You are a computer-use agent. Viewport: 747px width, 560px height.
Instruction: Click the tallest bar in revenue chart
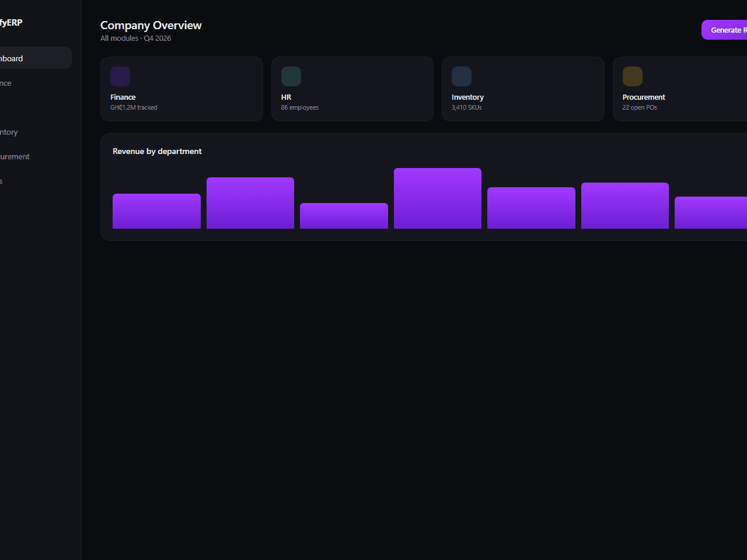coord(438,198)
